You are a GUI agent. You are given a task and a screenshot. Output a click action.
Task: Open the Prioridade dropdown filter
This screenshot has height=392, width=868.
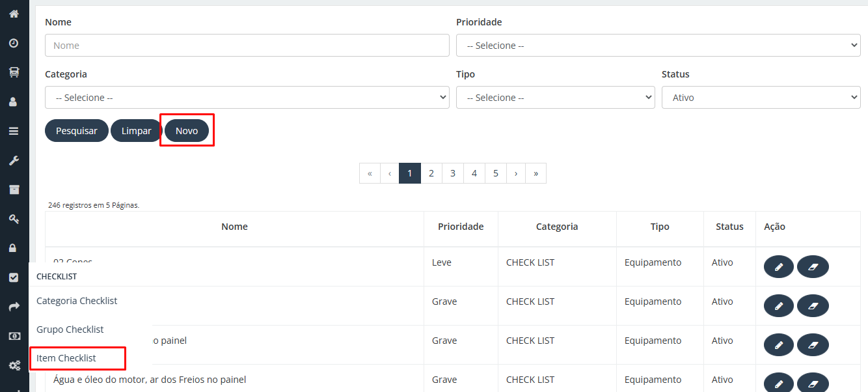click(x=658, y=46)
